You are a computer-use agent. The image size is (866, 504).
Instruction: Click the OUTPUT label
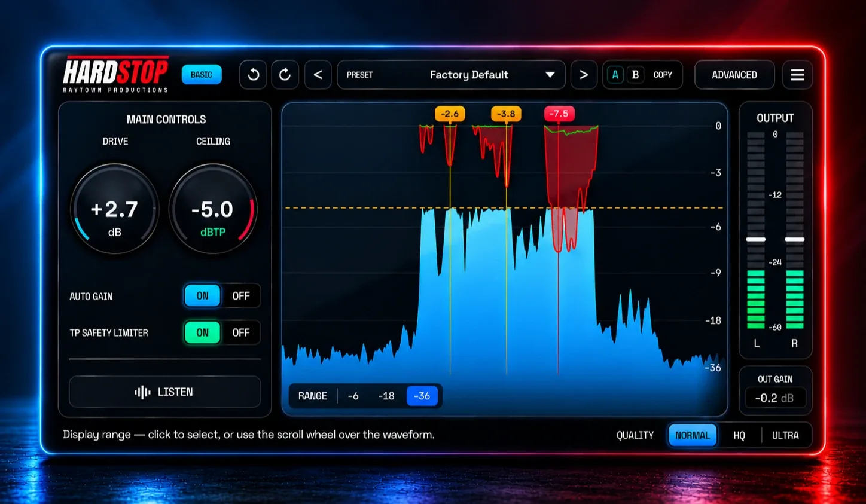pyautogui.click(x=775, y=118)
